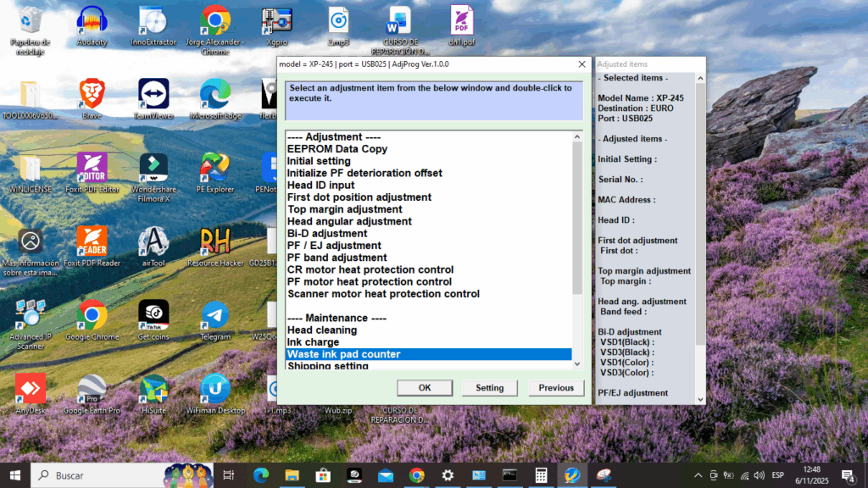868x488 pixels.
Task: Click the Previous button
Action: (556, 388)
